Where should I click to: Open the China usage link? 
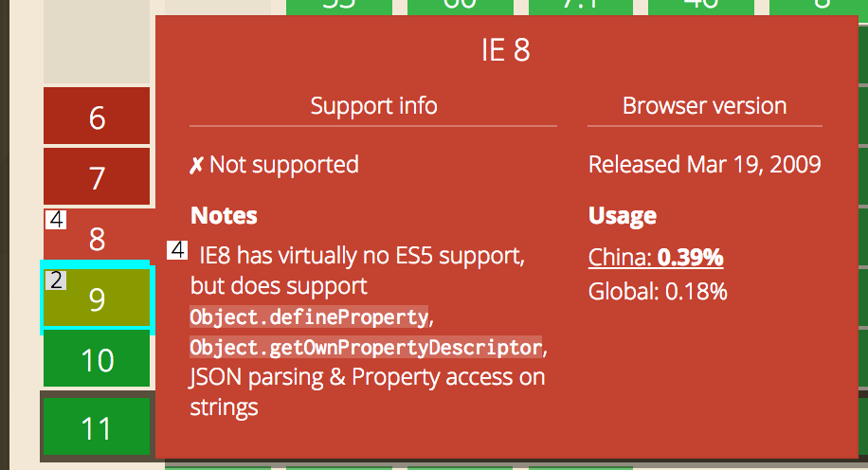click(656, 258)
